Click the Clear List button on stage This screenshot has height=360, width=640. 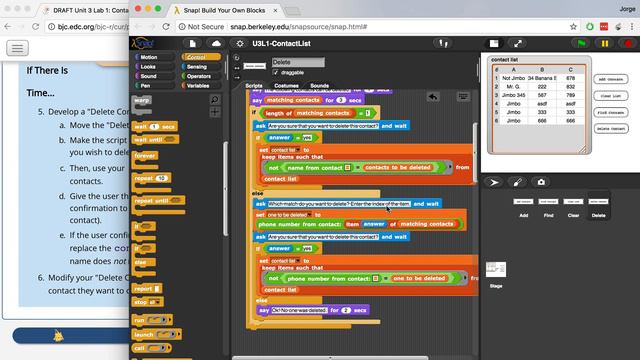coord(611,96)
